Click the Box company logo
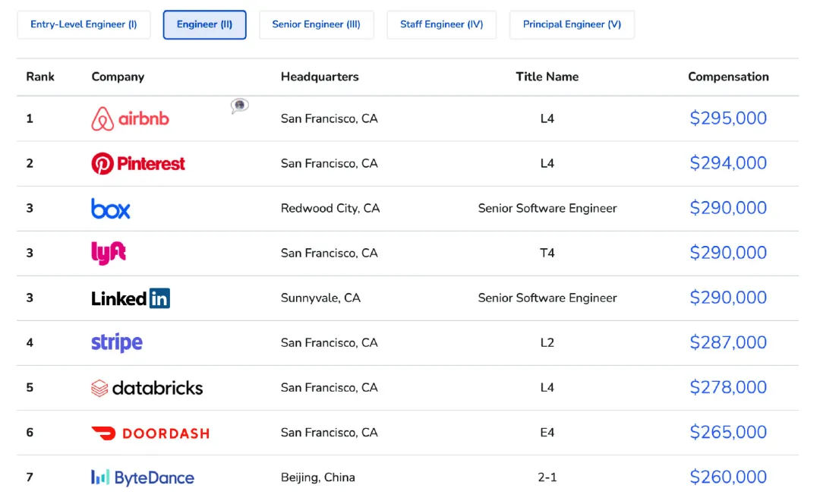Screen dimensions: 820x504 coord(110,208)
